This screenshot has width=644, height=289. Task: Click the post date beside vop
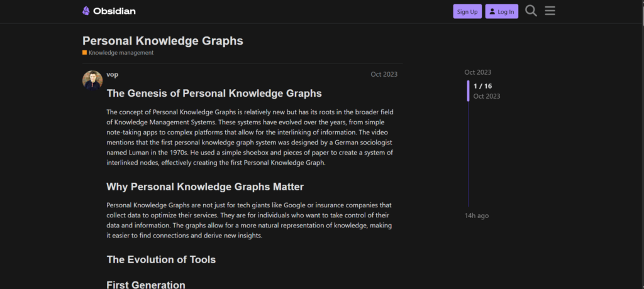click(x=384, y=74)
